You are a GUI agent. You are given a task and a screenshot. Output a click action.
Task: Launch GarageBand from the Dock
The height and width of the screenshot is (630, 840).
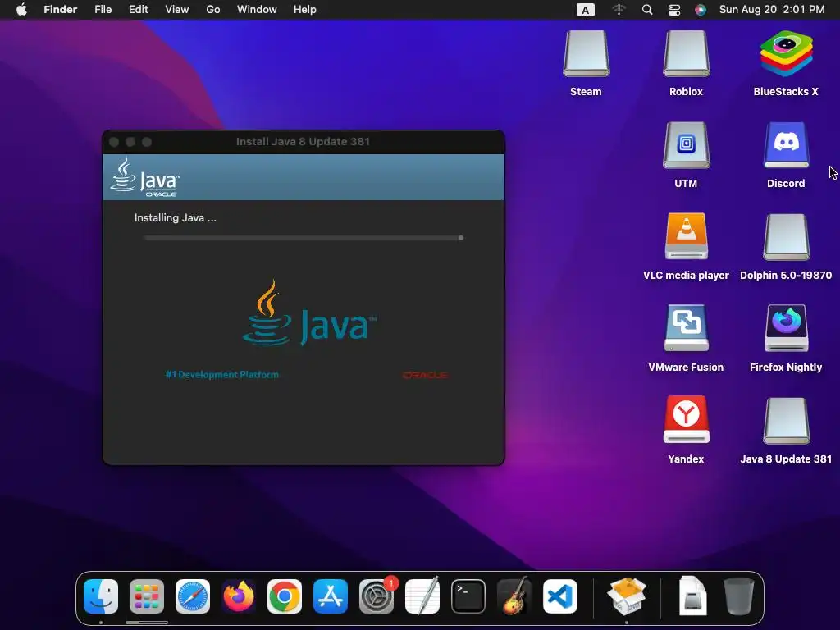click(x=514, y=596)
